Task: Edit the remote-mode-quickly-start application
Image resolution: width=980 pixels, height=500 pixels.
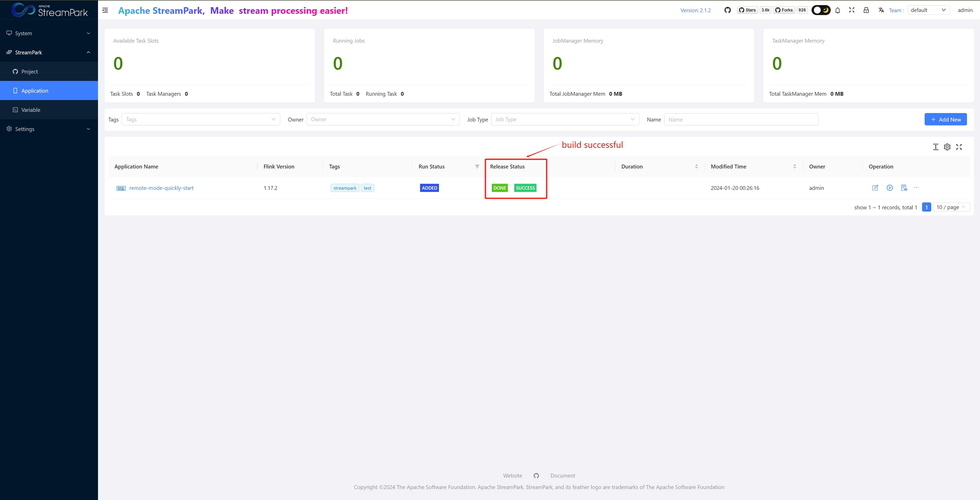Action: pos(875,188)
